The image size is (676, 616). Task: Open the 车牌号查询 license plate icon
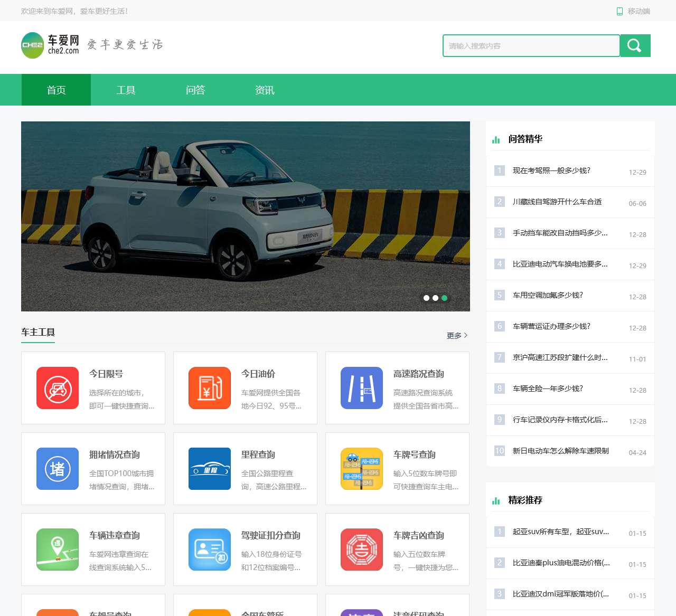(362, 469)
